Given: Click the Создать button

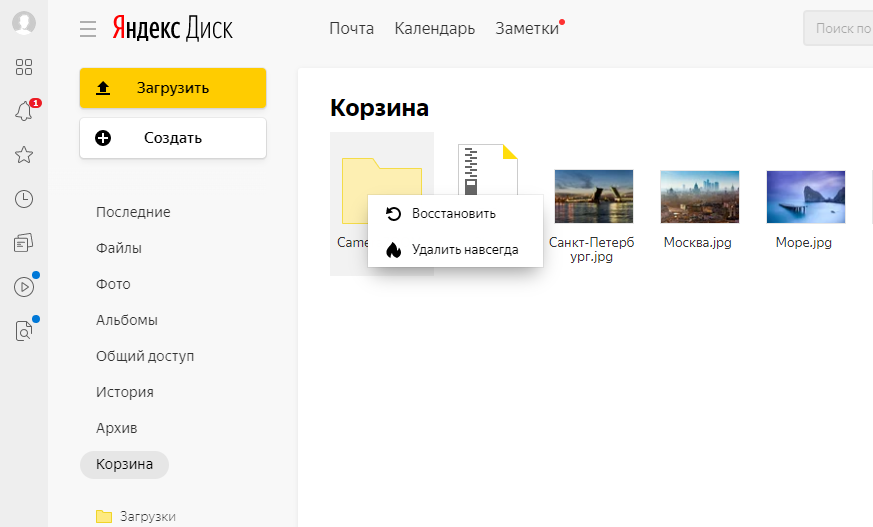Looking at the screenshot, I should tap(173, 138).
